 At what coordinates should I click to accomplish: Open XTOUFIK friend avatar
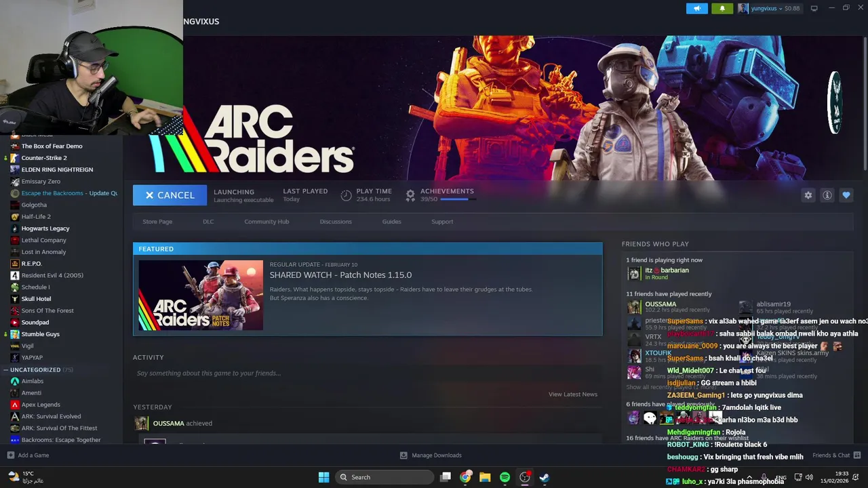click(633, 357)
